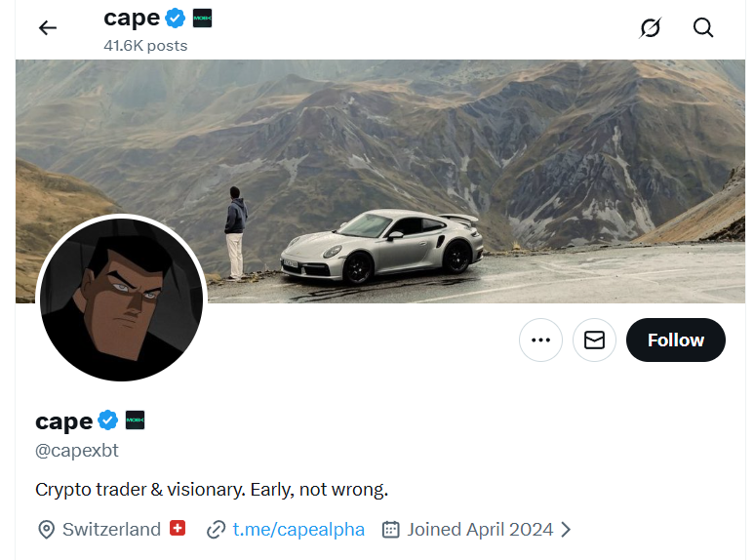Click the chain link icon before t.me
Image resolution: width=754 pixels, height=560 pixels.
[217, 530]
